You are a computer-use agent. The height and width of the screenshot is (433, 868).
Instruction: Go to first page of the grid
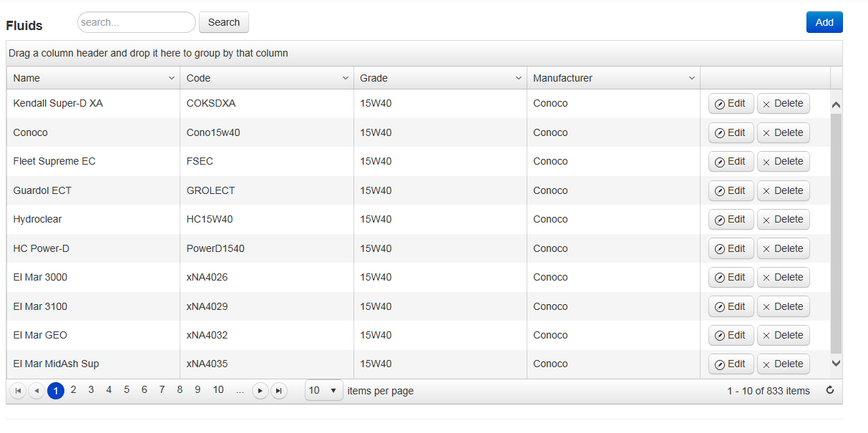point(18,391)
